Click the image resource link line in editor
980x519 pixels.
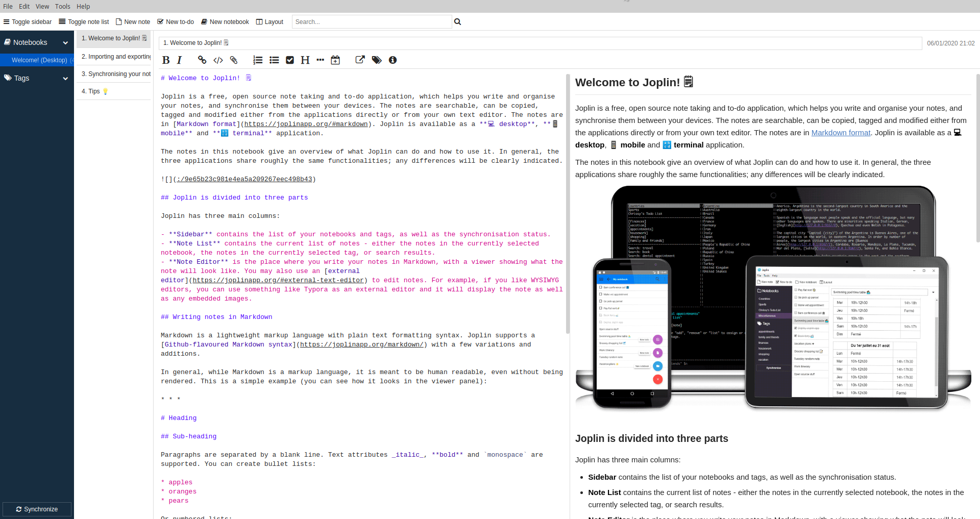(x=238, y=179)
